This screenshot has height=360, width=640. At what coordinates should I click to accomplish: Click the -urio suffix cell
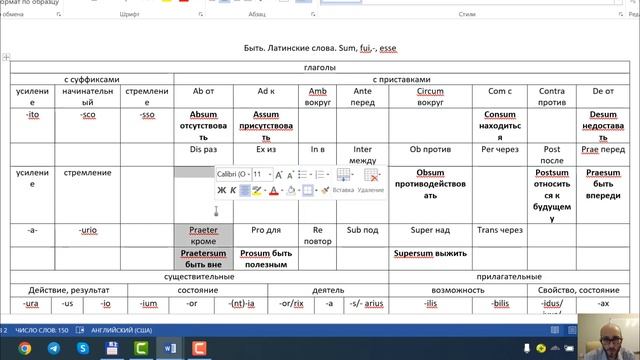tap(88, 235)
